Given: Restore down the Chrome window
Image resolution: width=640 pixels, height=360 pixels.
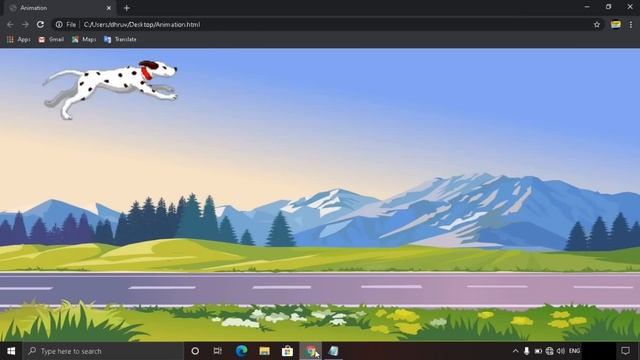Looking at the screenshot, I should 609,7.
